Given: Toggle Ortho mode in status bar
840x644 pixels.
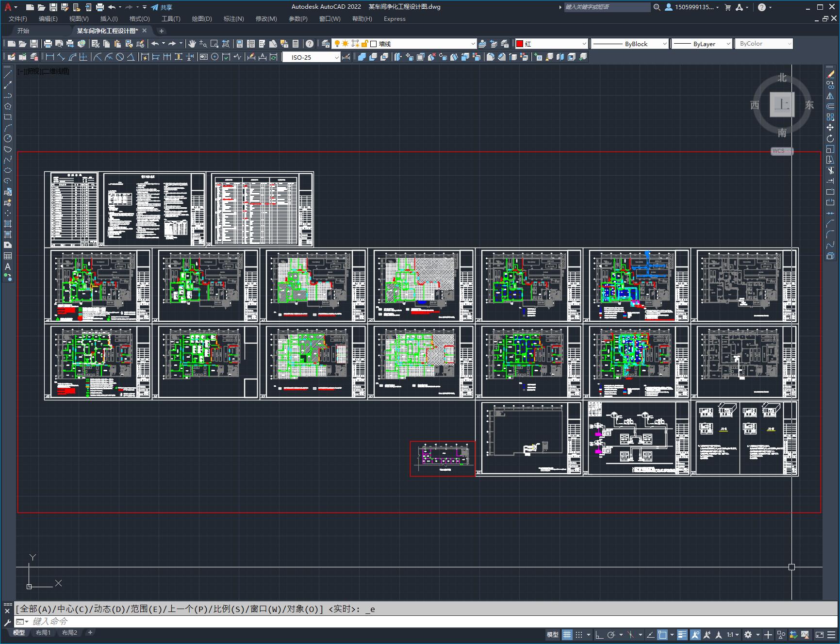Looking at the screenshot, I should click(x=599, y=634).
